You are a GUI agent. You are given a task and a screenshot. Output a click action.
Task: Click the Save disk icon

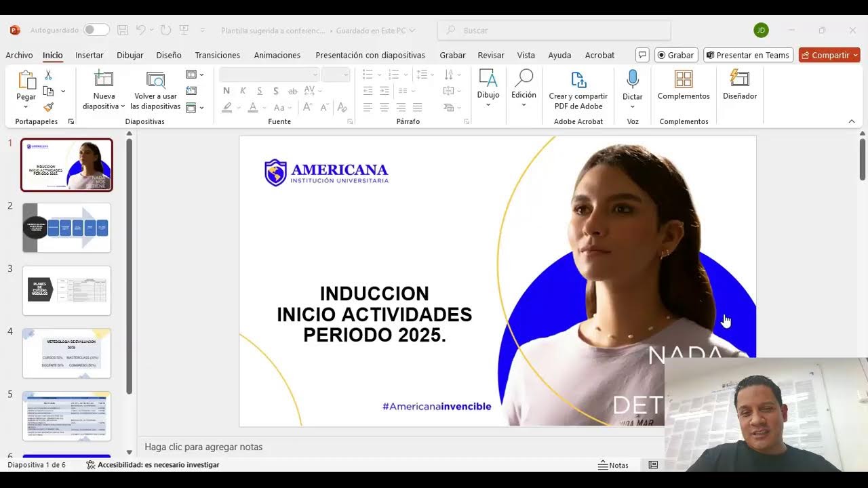(x=123, y=30)
